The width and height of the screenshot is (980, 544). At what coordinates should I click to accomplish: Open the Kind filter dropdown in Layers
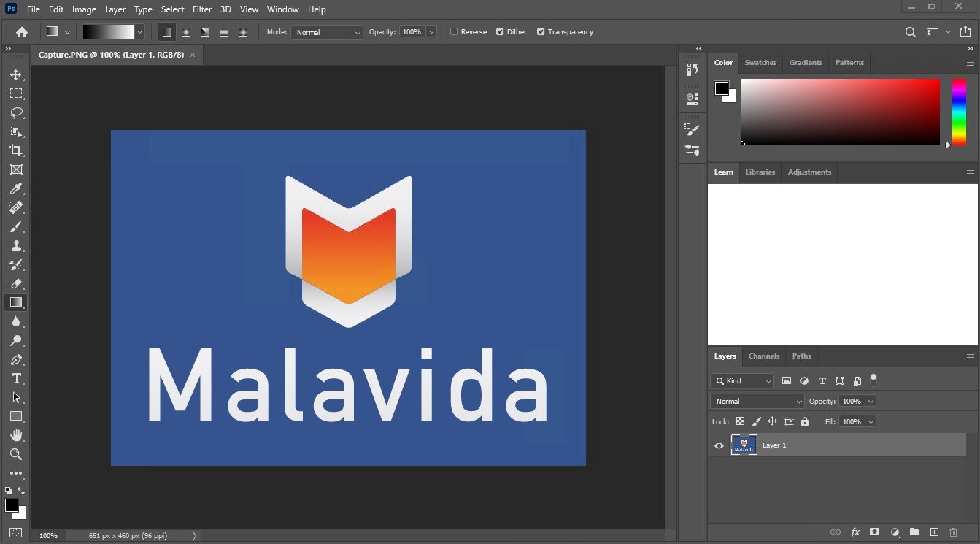pyautogui.click(x=742, y=380)
